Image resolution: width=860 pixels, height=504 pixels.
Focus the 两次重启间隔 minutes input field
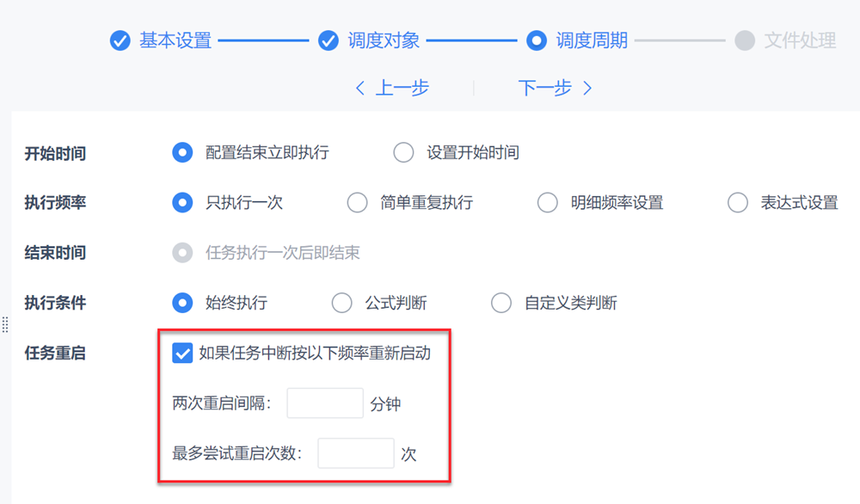click(324, 403)
